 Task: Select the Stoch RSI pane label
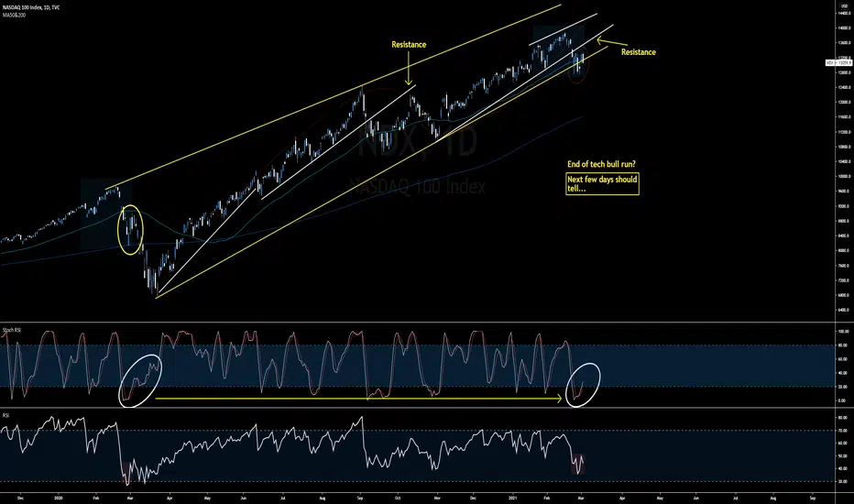pos(12,330)
